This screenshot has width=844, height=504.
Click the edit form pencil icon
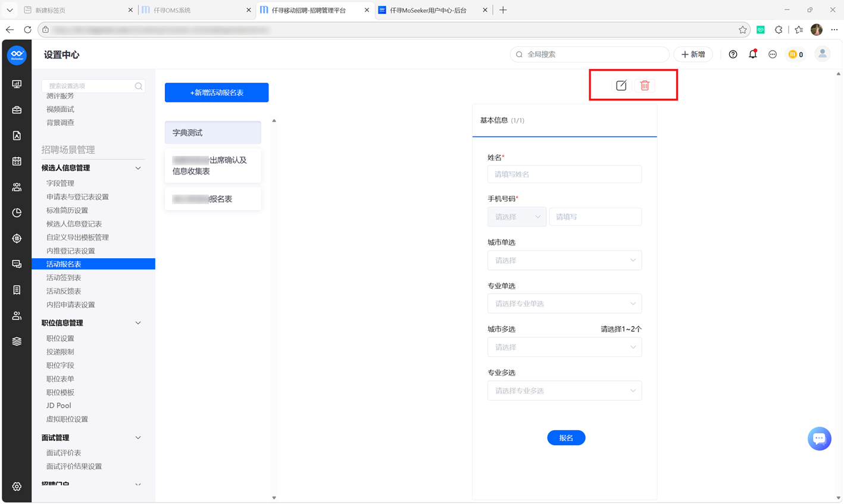click(621, 85)
